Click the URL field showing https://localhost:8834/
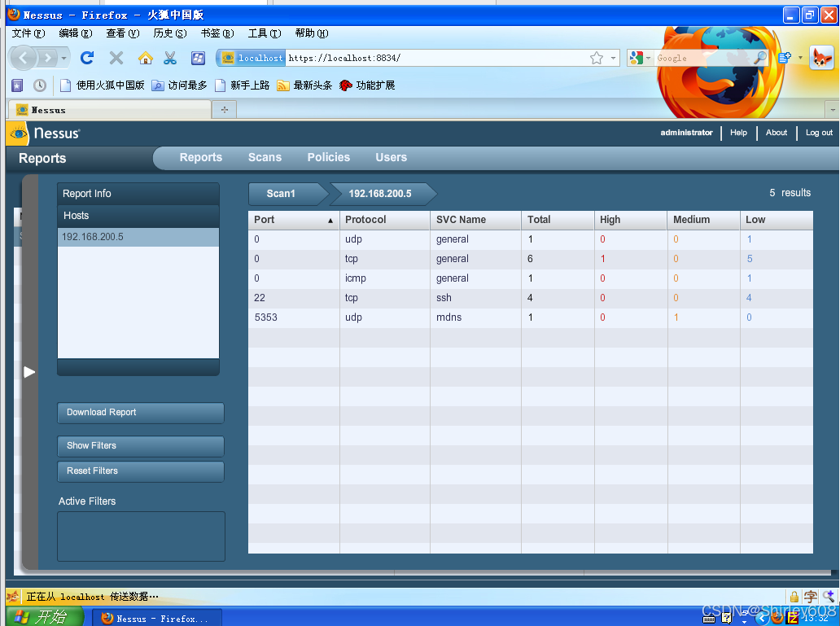Viewport: 840px width, 626px height. click(x=436, y=58)
